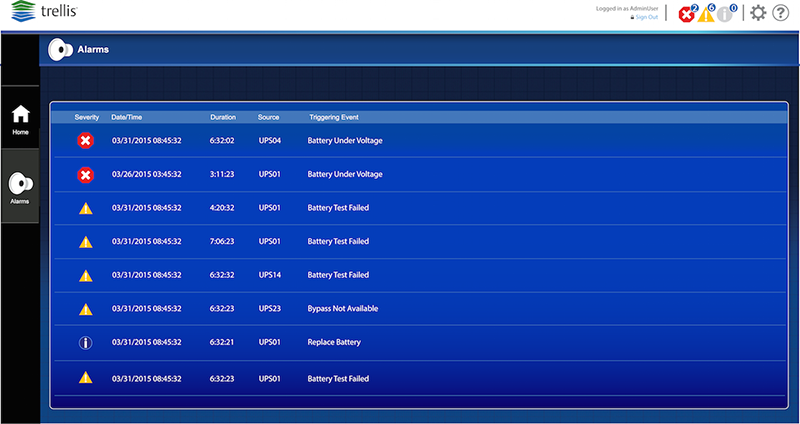Click the info alarms counter icon
Image resolution: width=800 pixels, height=424 pixels.
(x=727, y=14)
